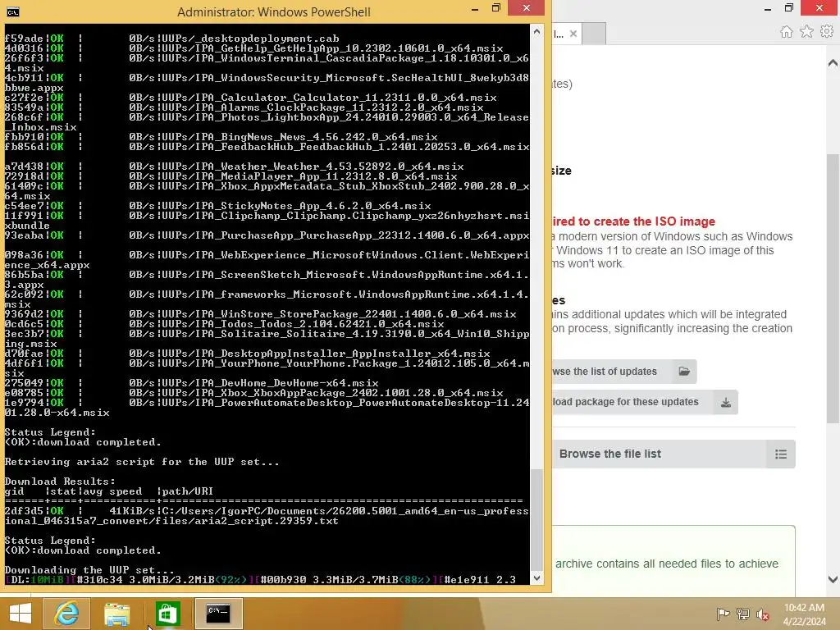Click the aria2 download progress line
The image size is (840, 630).
tap(260, 580)
